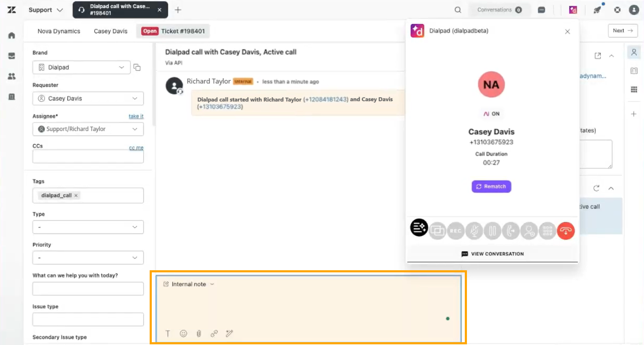Screen dimensions: 644x345
Task: Click the take it link
Action: click(136, 116)
